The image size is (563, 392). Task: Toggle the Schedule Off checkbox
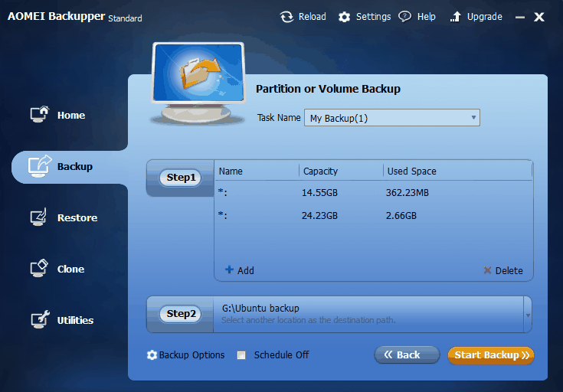point(241,355)
